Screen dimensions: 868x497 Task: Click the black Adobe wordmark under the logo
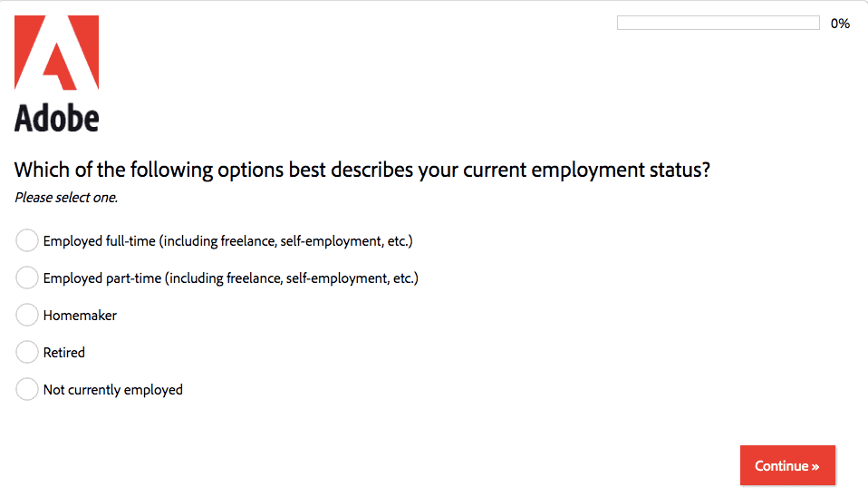pyautogui.click(x=56, y=118)
